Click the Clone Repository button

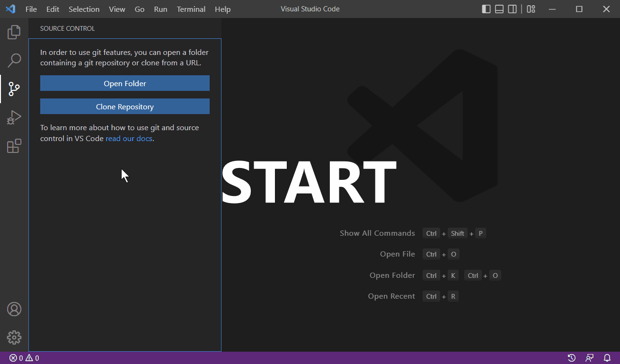[125, 107]
